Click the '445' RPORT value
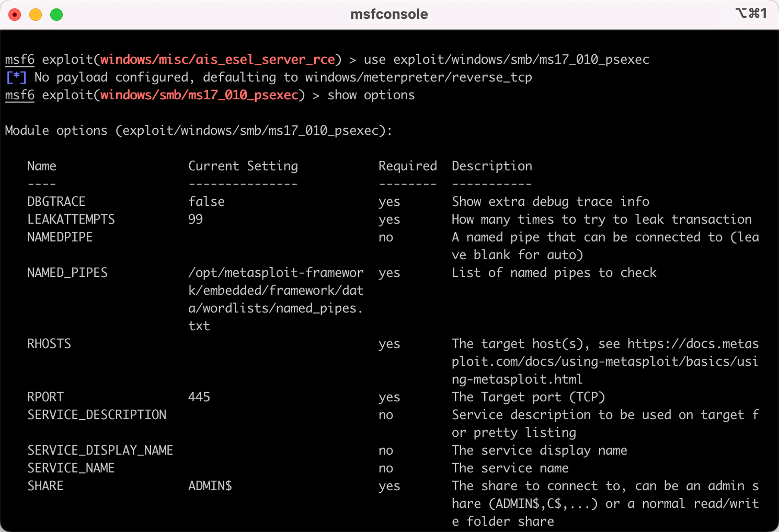 [x=199, y=397]
